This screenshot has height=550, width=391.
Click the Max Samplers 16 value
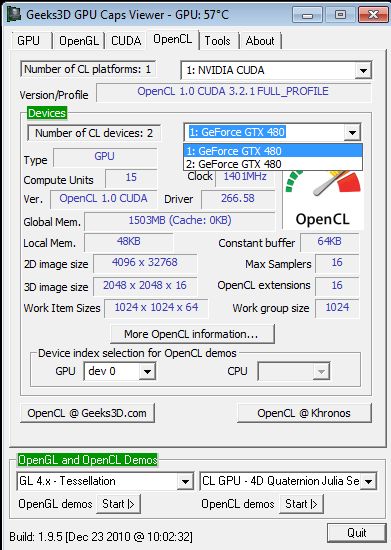337,263
